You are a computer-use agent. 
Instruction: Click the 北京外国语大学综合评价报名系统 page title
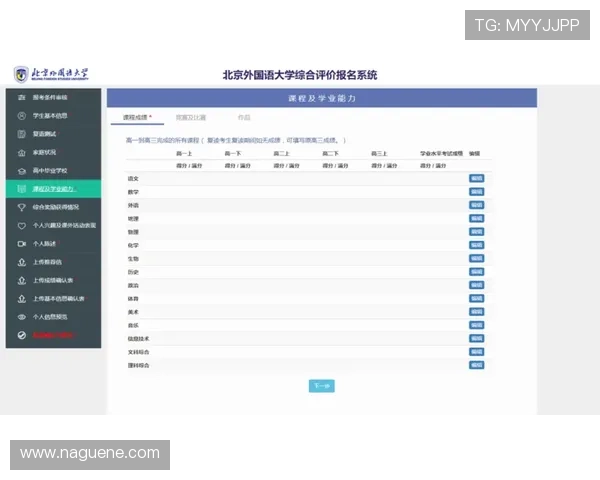[300, 75]
